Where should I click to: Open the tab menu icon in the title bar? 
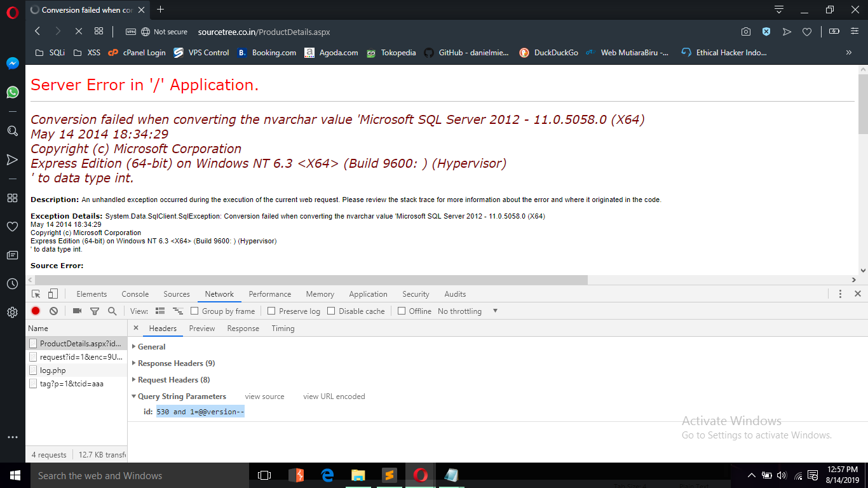click(x=779, y=10)
